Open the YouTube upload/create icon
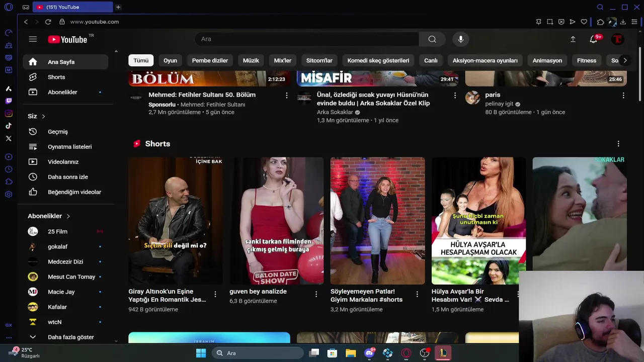 [x=573, y=39]
